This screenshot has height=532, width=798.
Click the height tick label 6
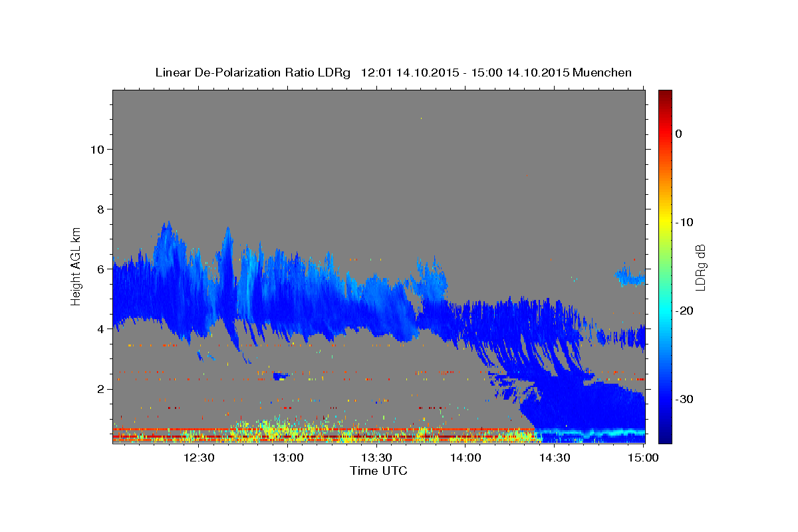coord(100,269)
